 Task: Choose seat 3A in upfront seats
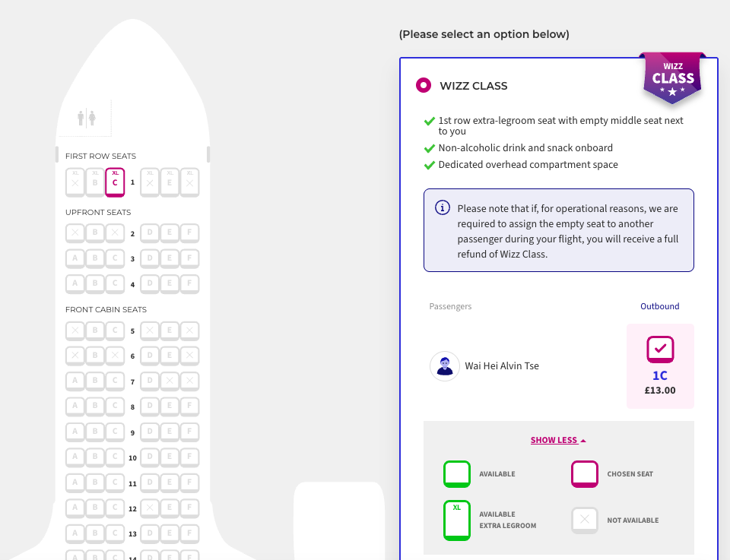(x=75, y=258)
